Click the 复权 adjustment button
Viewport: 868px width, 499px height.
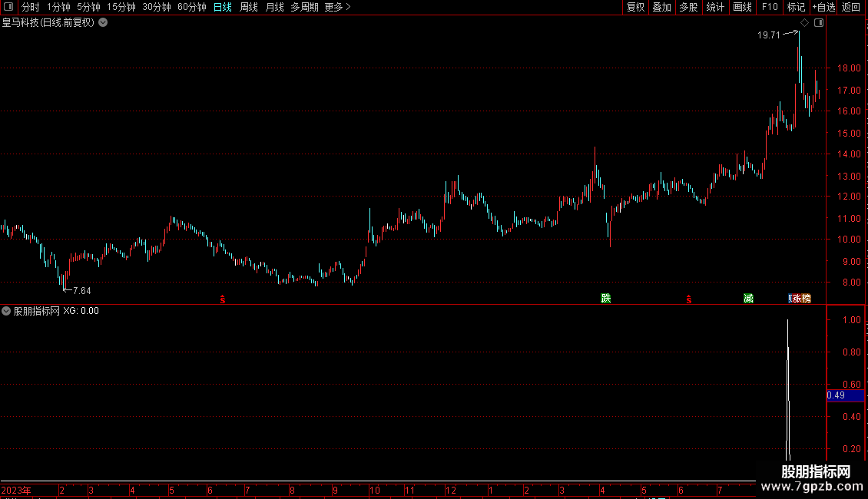click(635, 7)
